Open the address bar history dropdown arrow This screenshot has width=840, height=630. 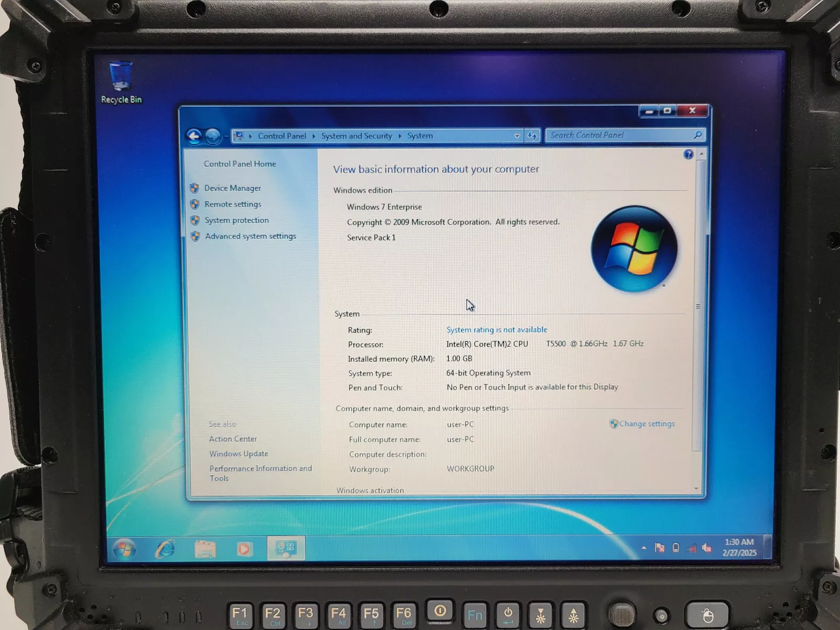517,136
